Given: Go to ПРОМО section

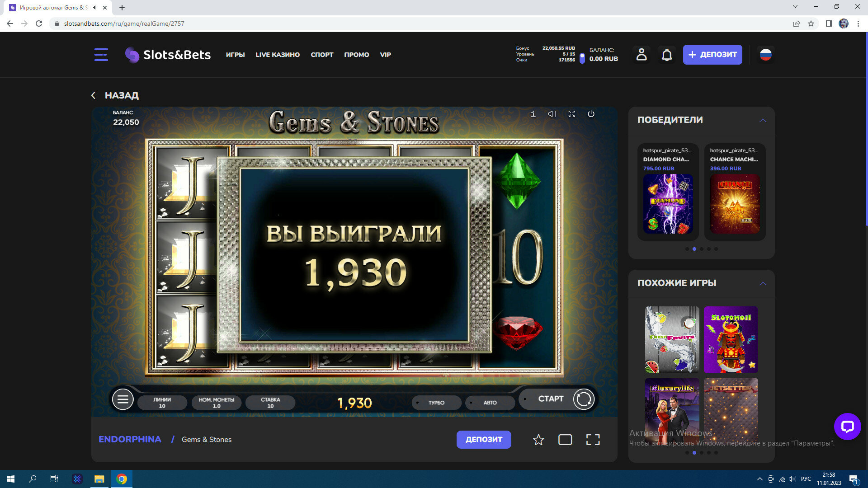Looking at the screenshot, I should click(356, 55).
